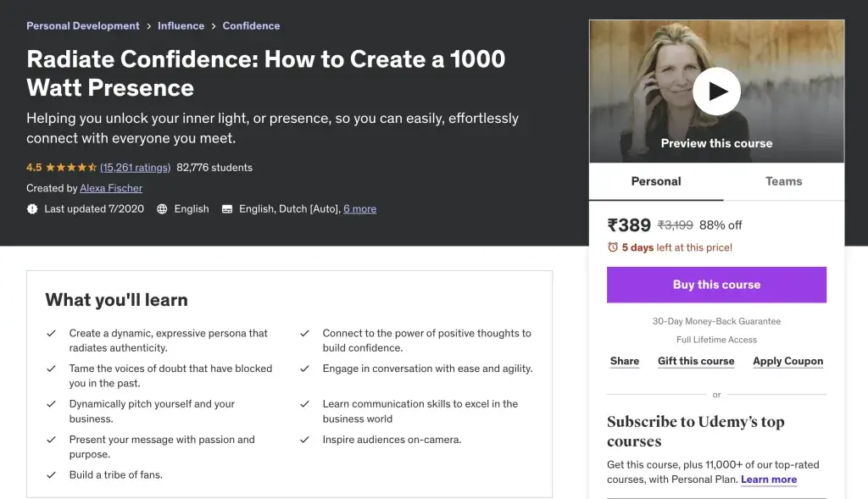Click the star rating icons

pyautogui.click(x=71, y=168)
